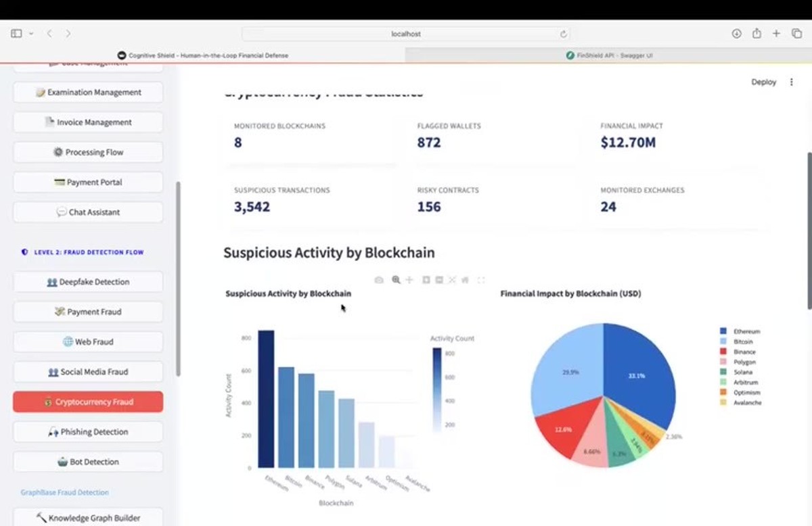
Task: Switch to the FinShield API Swagger UI tab
Action: 609,55
